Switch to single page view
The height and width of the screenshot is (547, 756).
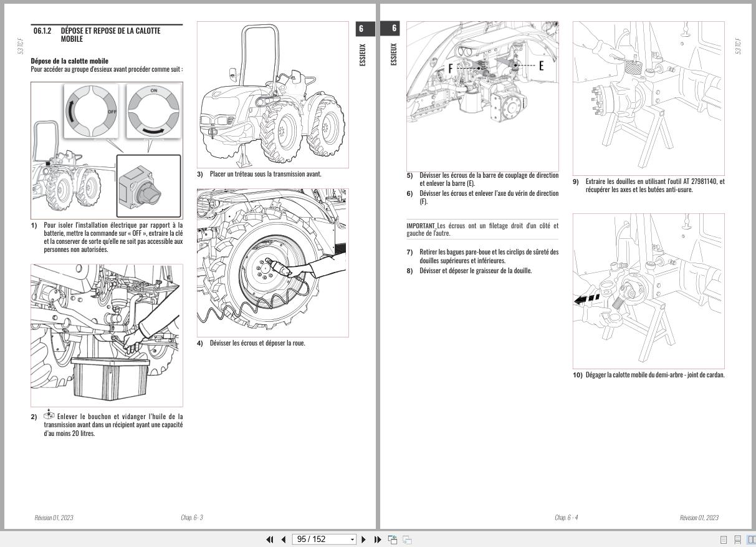(x=724, y=540)
